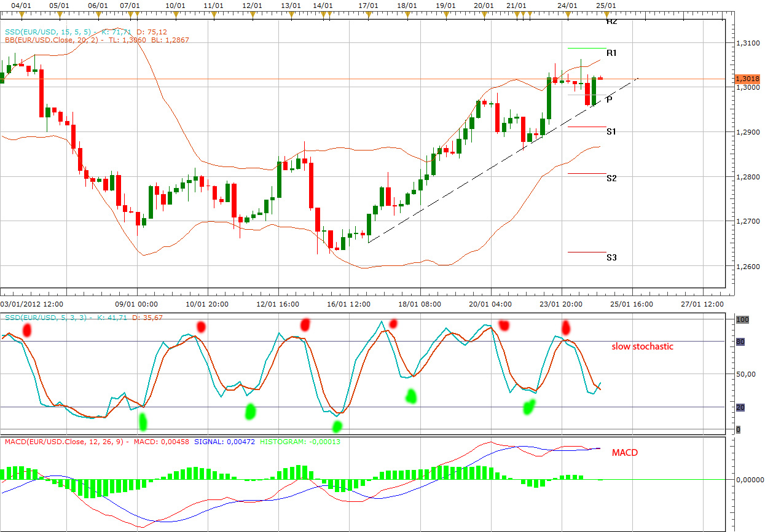The height and width of the screenshot is (532, 765).
Task: Click the stochastic 80 level label
Action: (x=740, y=342)
